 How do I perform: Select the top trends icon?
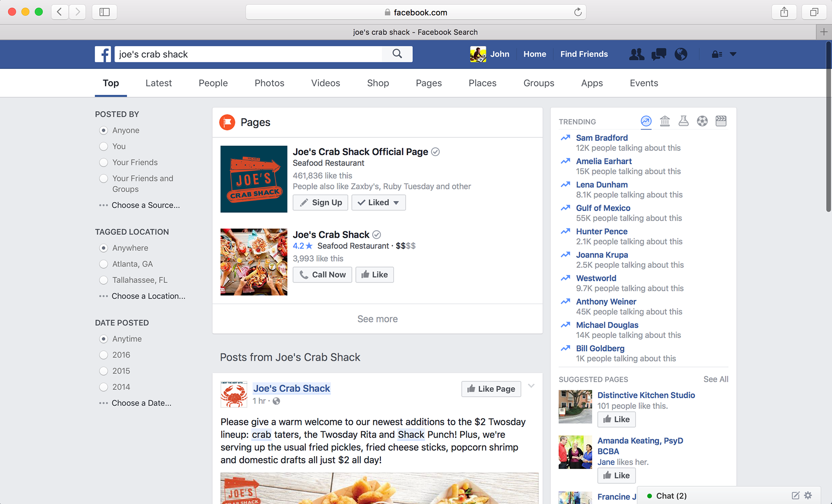point(646,121)
